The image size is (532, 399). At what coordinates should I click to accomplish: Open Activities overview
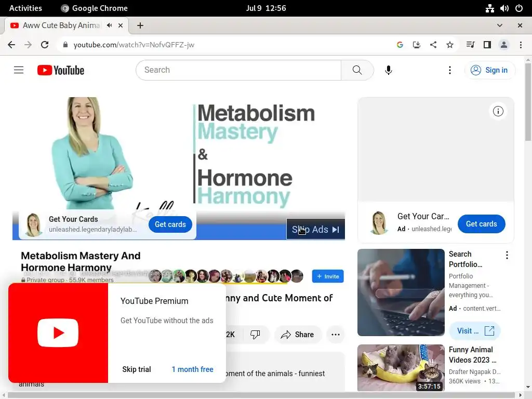click(x=25, y=8)
